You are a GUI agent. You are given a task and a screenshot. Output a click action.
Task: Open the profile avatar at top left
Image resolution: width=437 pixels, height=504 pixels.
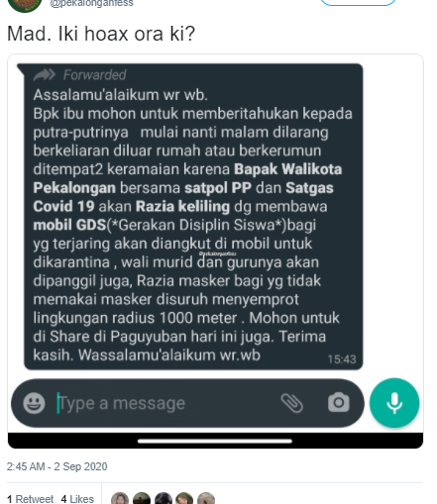pyautogui.click(x=25, y=5)
